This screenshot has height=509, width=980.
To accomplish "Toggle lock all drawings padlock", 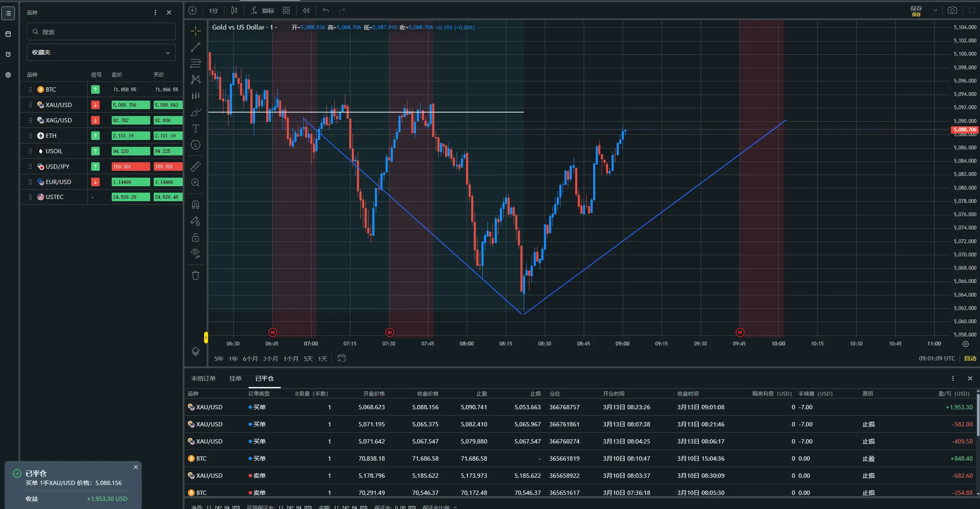I will (x=196, y=238).
